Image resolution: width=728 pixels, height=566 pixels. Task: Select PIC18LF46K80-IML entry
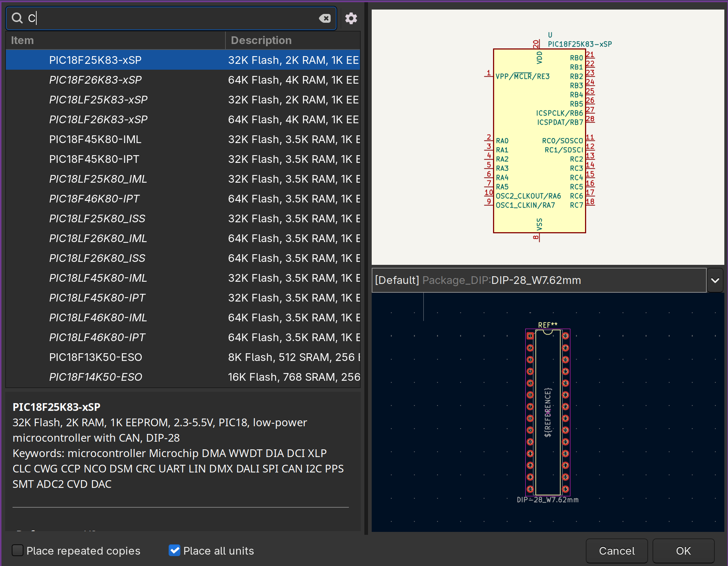click(x=183, y=317)
